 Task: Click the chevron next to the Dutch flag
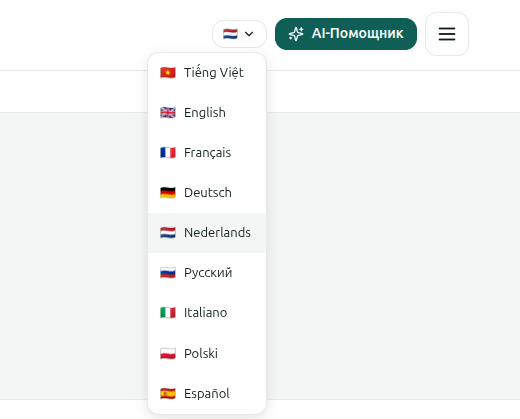(x=249, y=34)
